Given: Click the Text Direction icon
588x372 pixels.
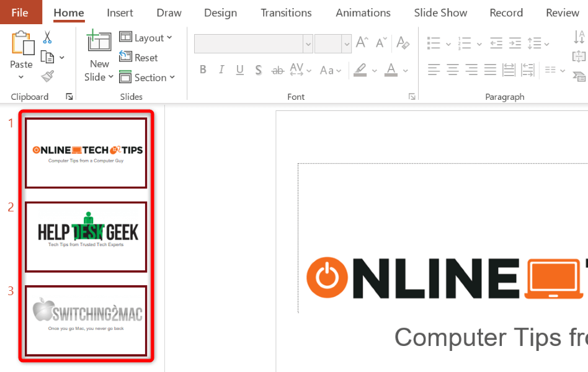Looking at the screenshot, I should (579, 37).
